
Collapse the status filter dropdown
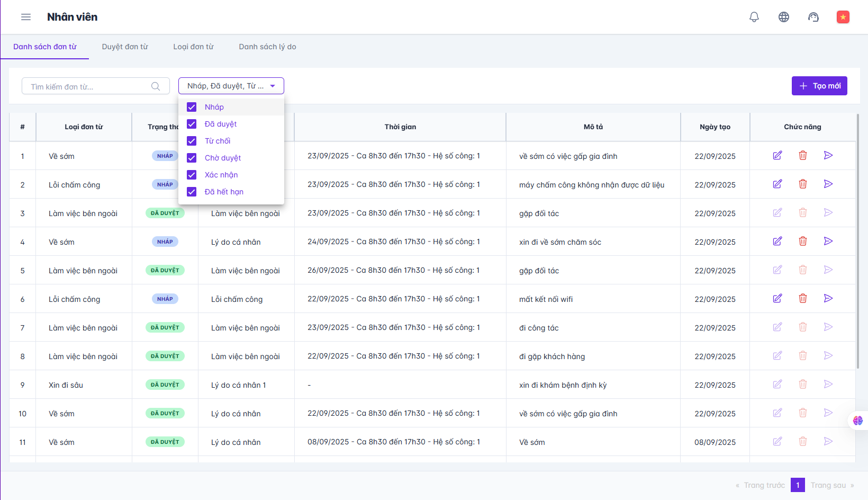[273, 86]
